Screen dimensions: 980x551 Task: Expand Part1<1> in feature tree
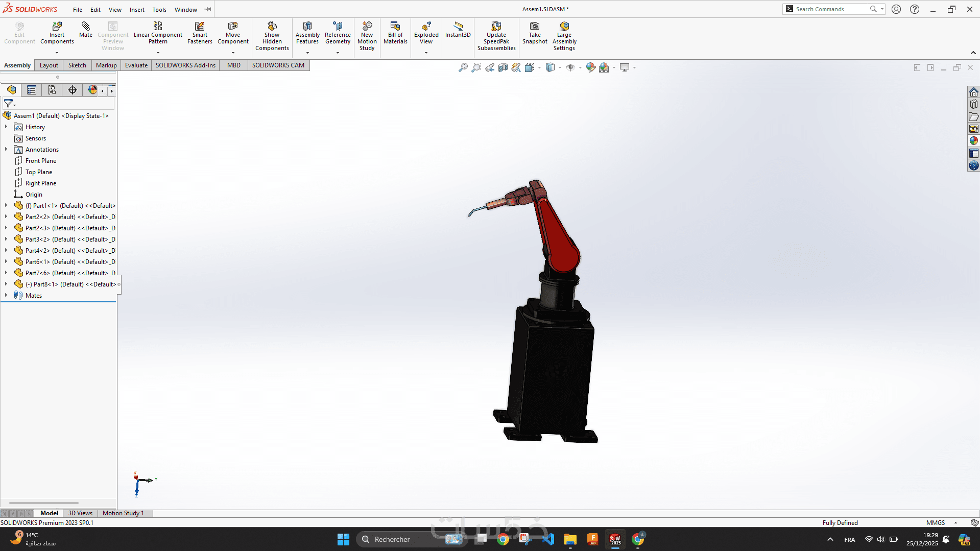(x=6, y=205)
